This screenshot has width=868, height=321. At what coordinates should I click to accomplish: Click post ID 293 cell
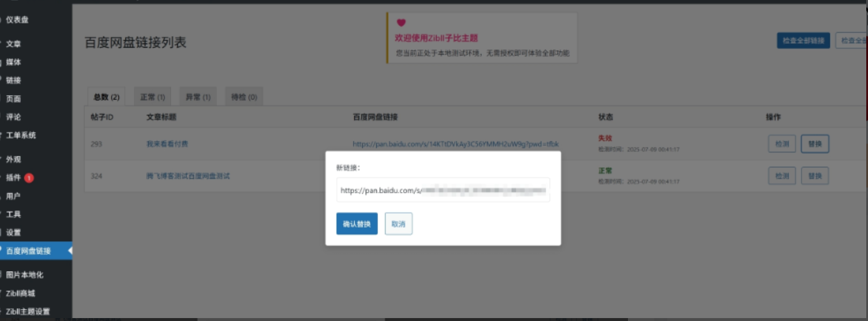coord(96,144)
